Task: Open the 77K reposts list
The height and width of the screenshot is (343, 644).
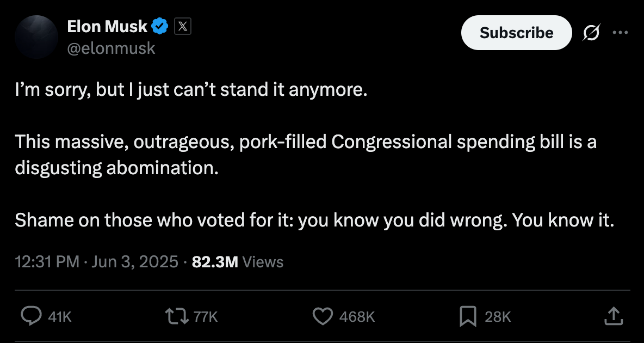Action: [x=204, y=316]
